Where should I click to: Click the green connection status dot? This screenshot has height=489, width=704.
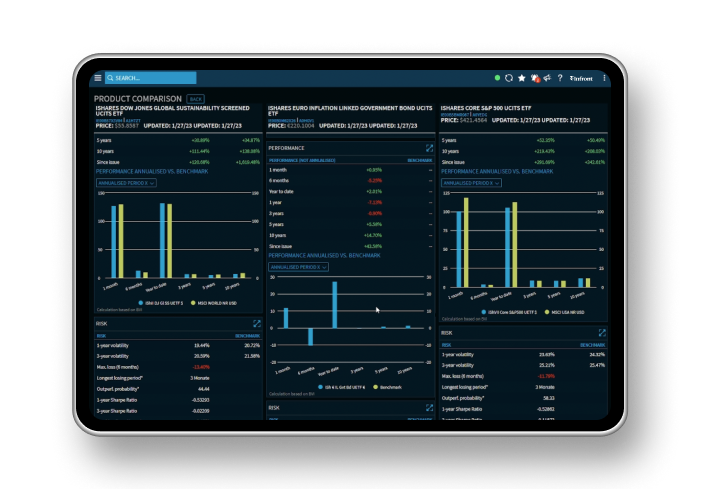point(497,78)
